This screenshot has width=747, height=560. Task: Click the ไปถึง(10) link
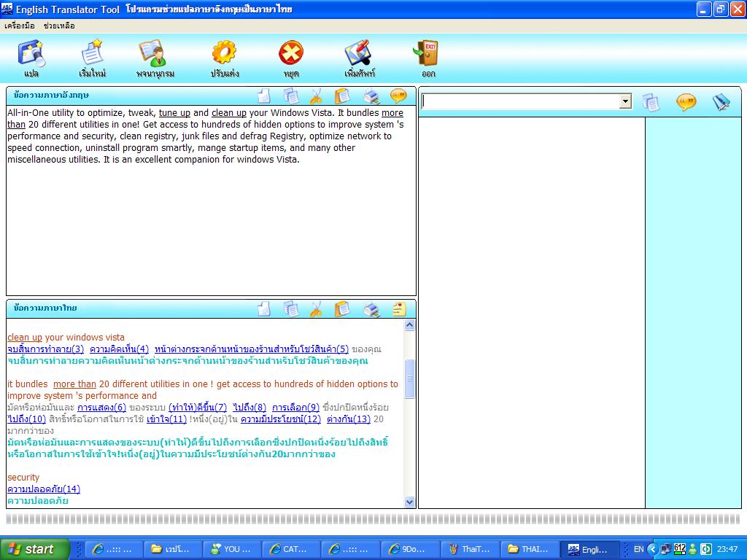27,419
